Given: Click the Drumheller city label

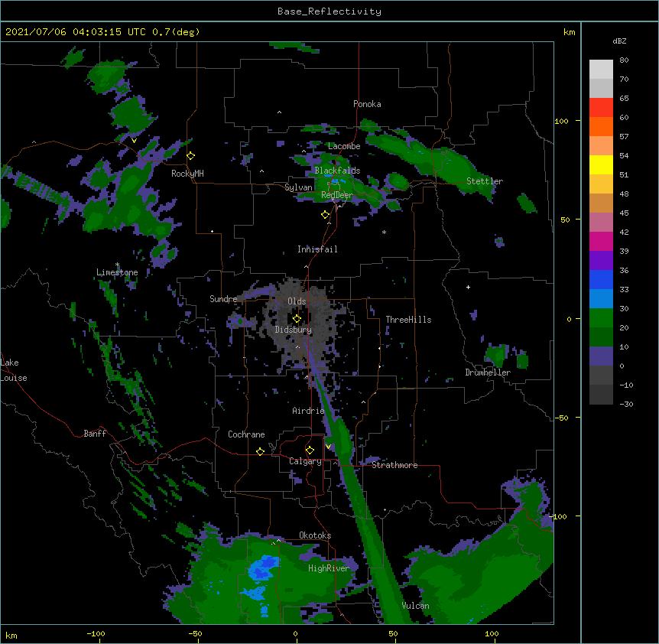Looking at the screenshot, I should 488,372.
